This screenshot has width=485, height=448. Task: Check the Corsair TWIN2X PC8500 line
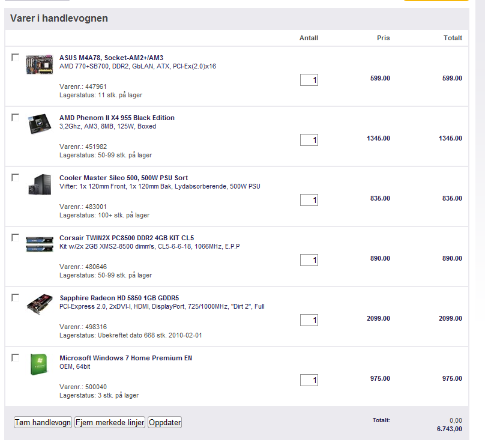click(15, 238)
